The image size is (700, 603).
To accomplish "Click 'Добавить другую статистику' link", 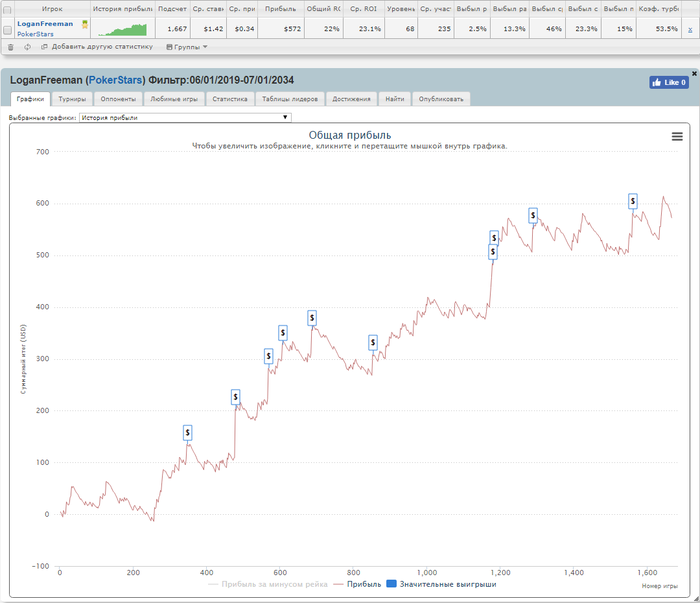I will (101, 46).
